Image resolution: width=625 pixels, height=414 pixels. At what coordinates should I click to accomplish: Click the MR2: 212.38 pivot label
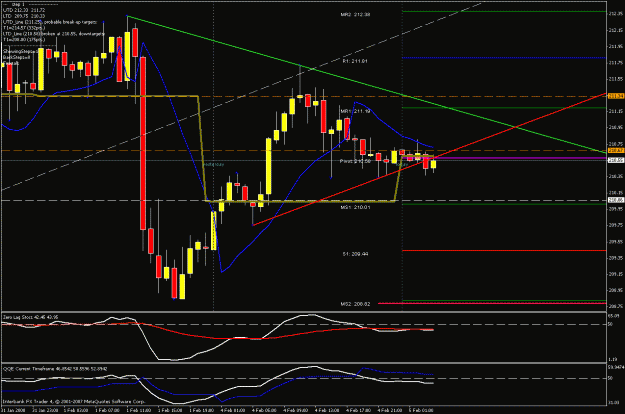355,15
